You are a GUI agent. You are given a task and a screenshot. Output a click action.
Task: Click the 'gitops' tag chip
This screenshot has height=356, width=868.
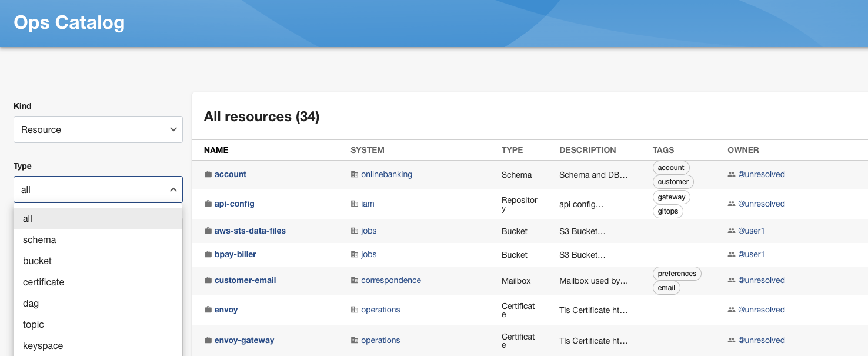point(668,211)
